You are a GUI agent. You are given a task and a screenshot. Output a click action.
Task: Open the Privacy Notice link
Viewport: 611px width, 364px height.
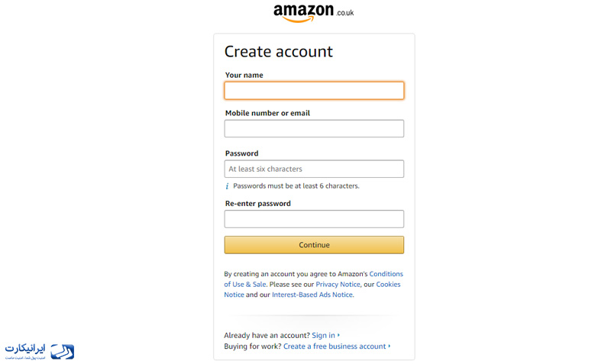pyautogui.click(x=338, y=285)
